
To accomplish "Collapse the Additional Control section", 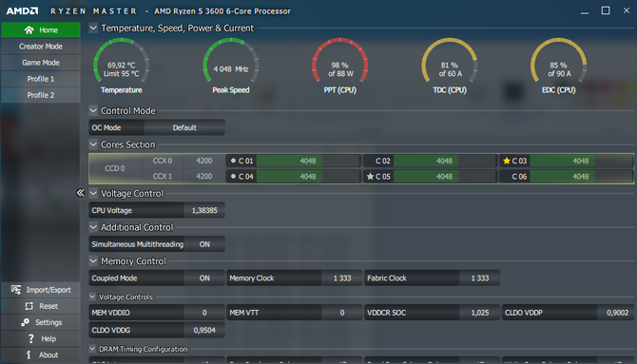I will coord(93,227).
